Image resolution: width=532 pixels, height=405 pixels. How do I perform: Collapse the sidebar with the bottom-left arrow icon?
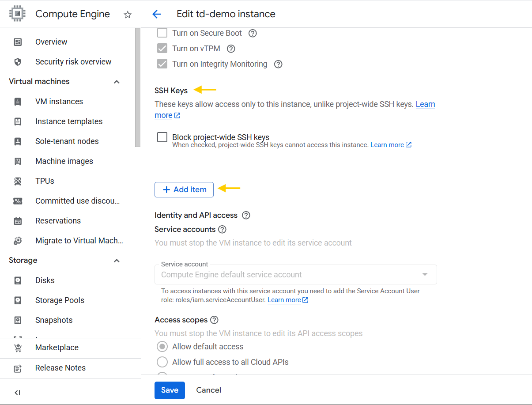[18, 393]
